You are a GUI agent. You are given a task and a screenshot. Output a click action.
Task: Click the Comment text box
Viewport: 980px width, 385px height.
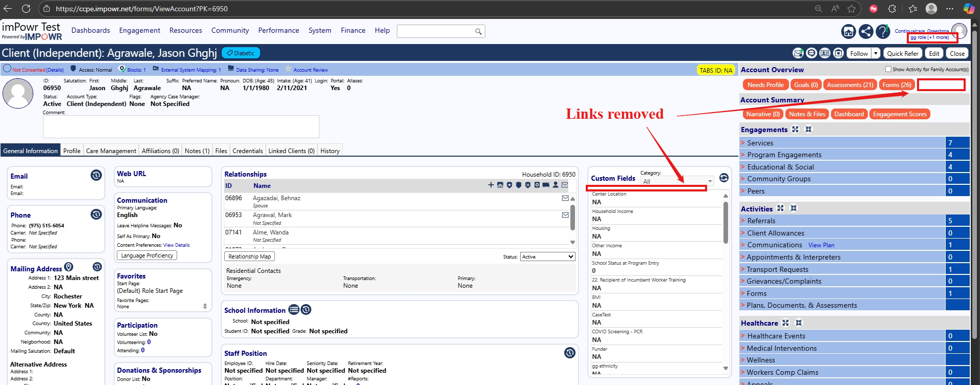[181, 126]
